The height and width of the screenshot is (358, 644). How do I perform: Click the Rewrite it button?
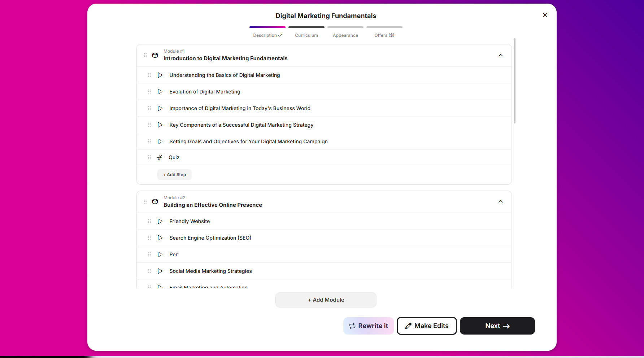pos(368,326)
